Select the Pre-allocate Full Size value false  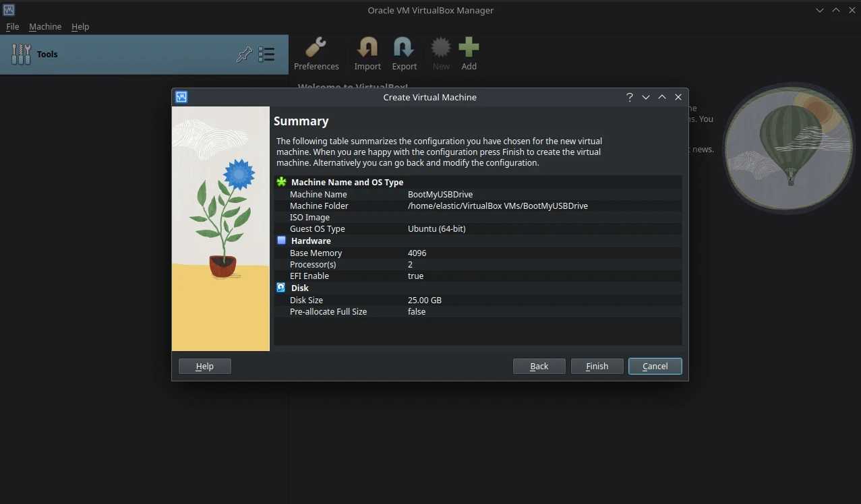(417, 311)
